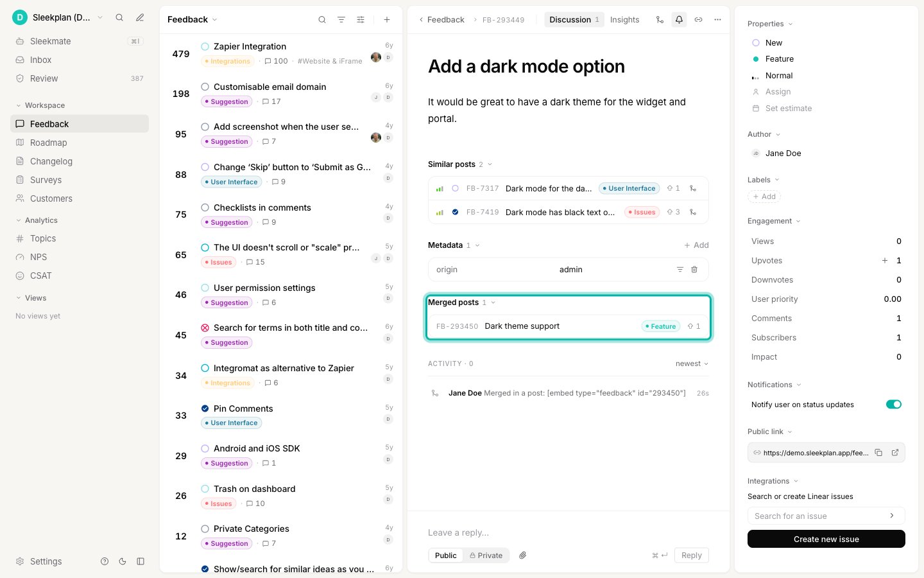924x578 pixels.
Task: Click the compose new post pencil icon
Action: 140,18
